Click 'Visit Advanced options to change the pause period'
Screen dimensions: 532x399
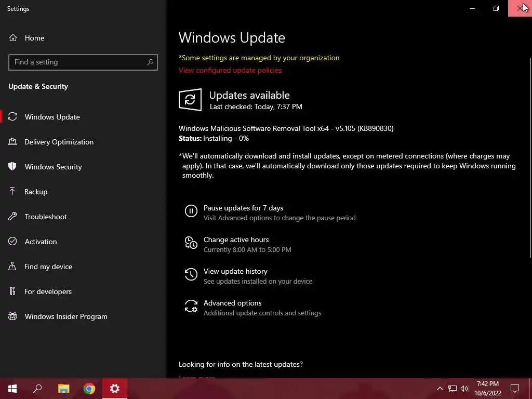point(280,218)
